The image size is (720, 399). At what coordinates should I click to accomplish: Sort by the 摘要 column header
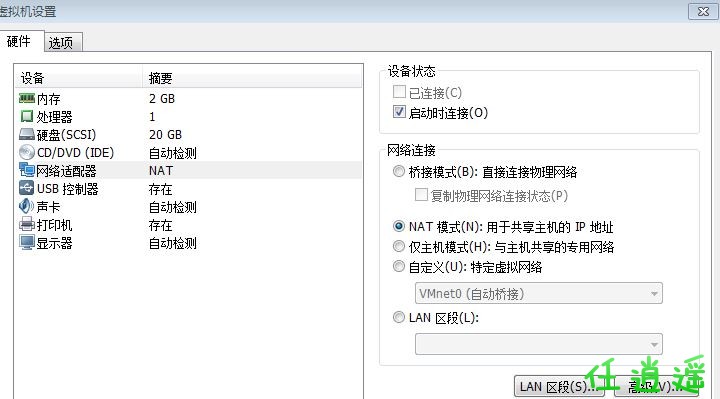(x=252, y=78)
